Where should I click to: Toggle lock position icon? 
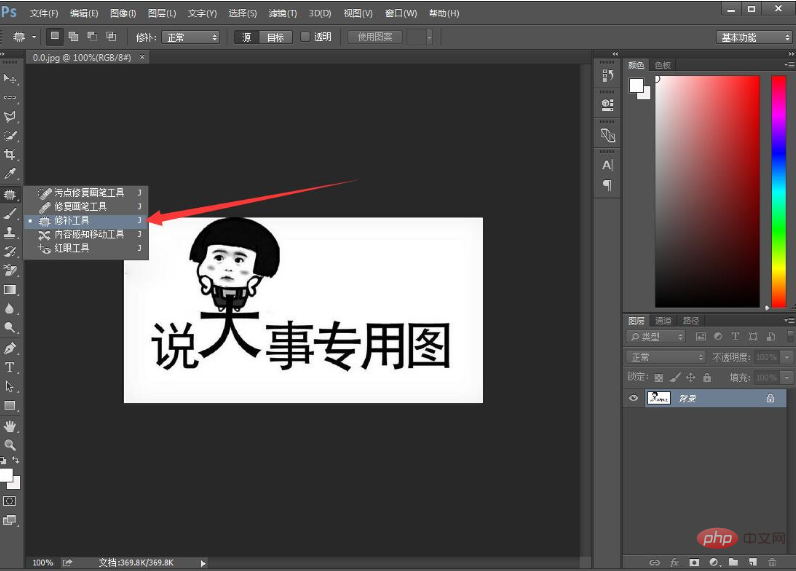pyautogui.click(x=691, y=378)
